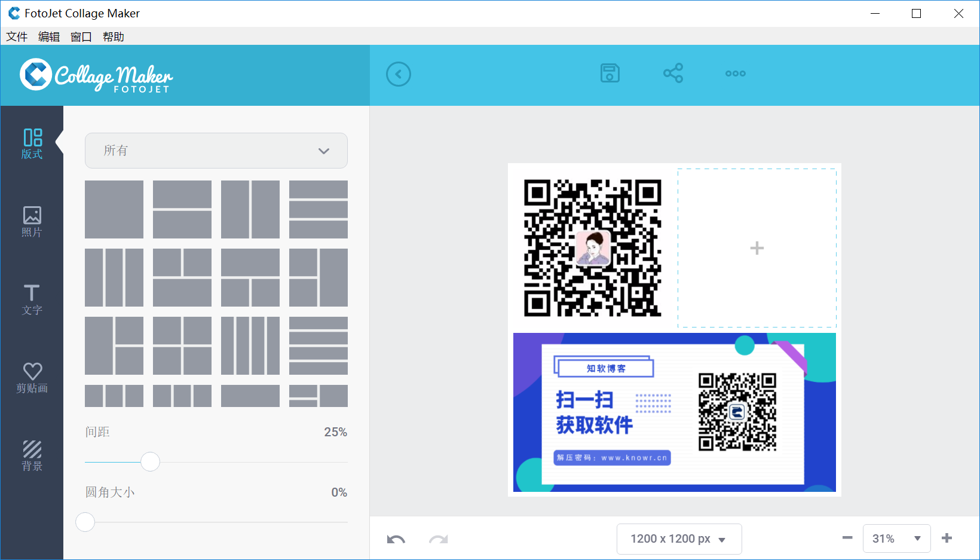
Task: Select the QR code photo in collage
Action: point(593,248)
